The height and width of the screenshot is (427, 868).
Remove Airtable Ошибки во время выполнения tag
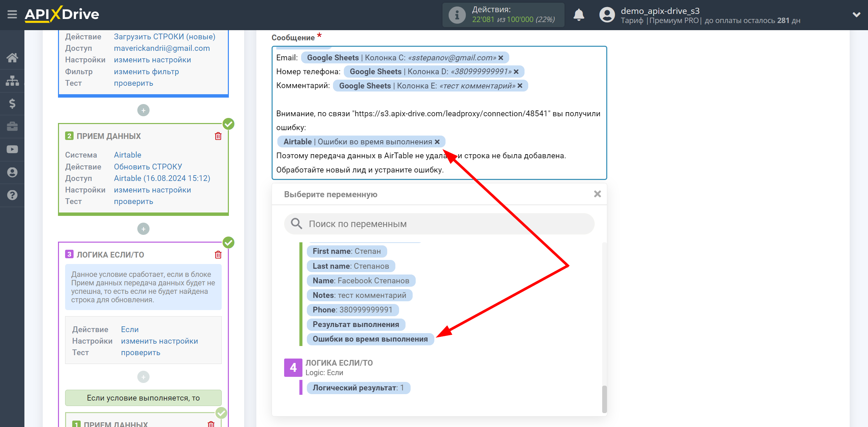coord(437,142)
